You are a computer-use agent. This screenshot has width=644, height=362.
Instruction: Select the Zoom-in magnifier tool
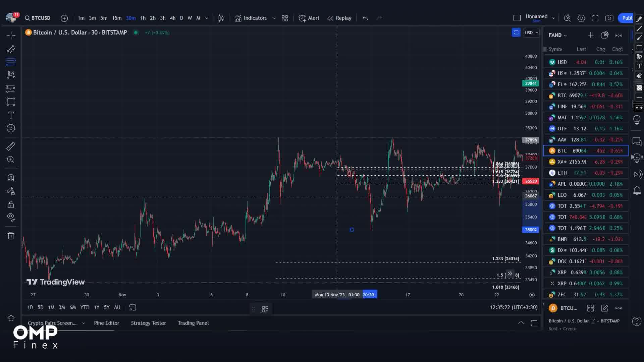11,160
